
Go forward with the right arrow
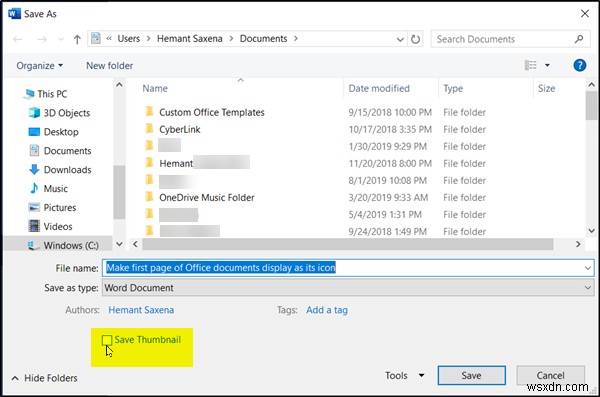pos(42,39)
